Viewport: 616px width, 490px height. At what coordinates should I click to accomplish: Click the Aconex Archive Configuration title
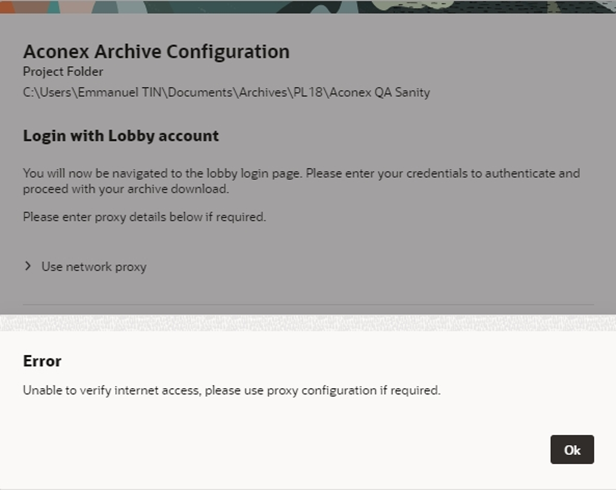[x=156, y=51]
